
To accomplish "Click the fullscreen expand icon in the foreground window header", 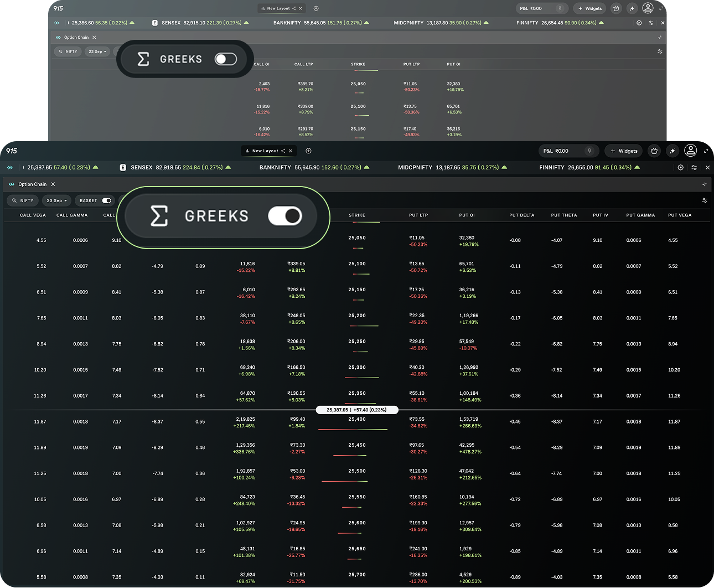I will [706, 151].
